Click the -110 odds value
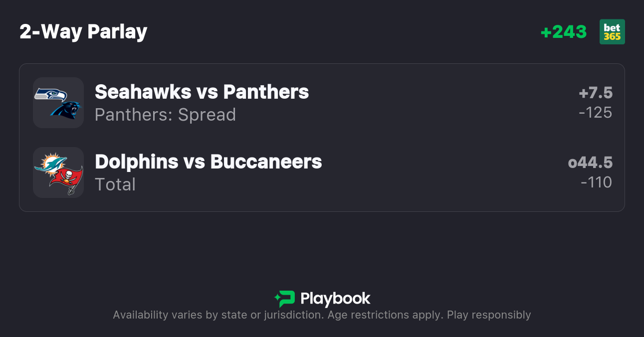This screenshot has height=337, width=644. pyautogui.click(x=596, y=182)
